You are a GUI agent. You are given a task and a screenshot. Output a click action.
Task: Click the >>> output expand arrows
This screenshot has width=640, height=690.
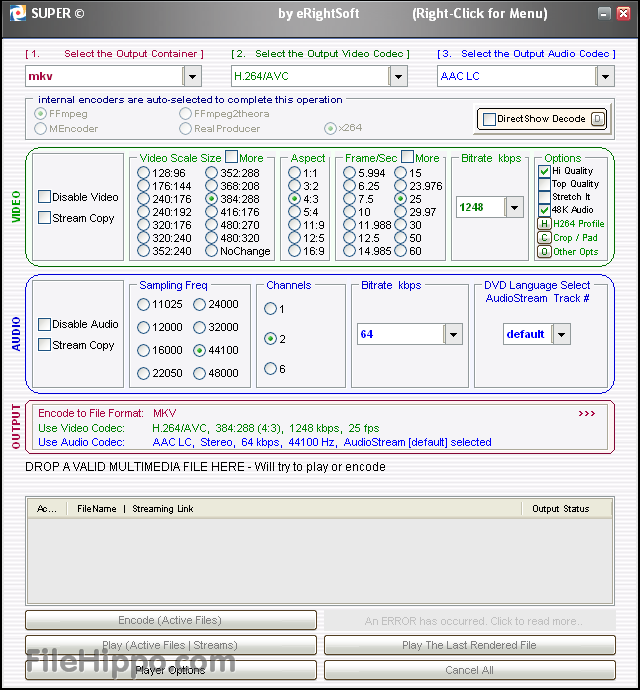coord(587,413)
